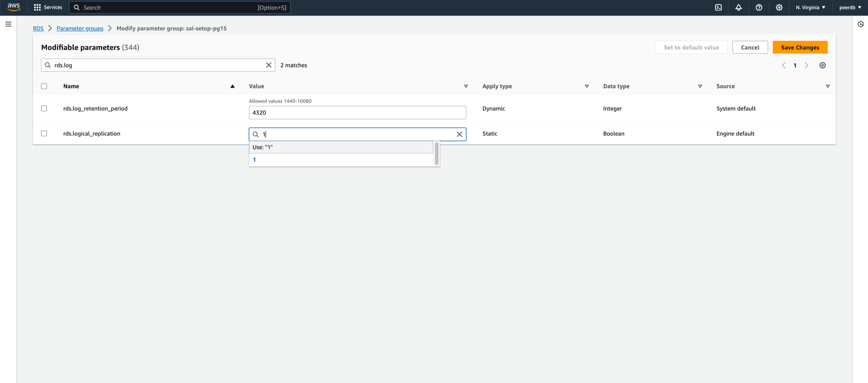Choose suggestion Use: "1"
Image resolution: width=868 pixels, height=383 pixels.
tap(340, 147)
